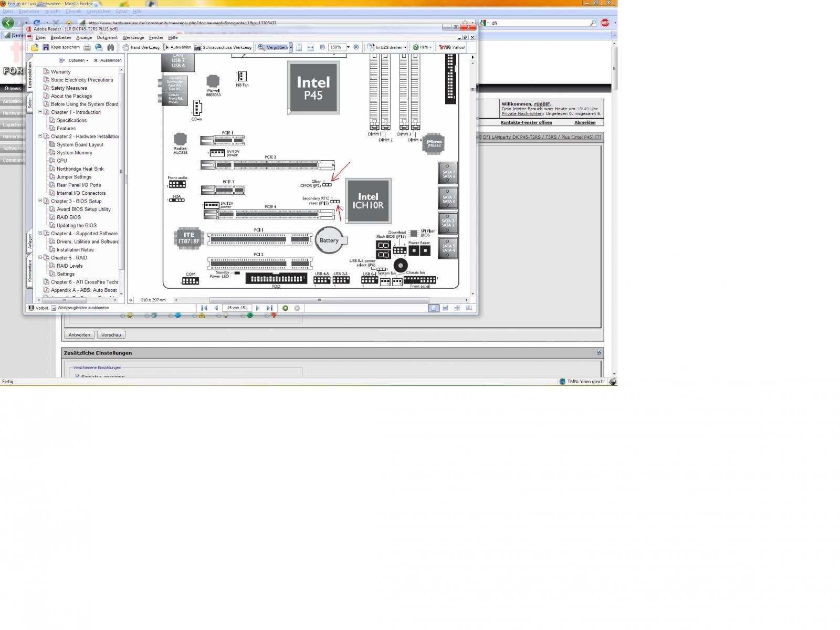The width and height of the screenshot is (840, 630).
Task: Click the Adblock Plus ABP icon
Action: [x=605, y=23]
